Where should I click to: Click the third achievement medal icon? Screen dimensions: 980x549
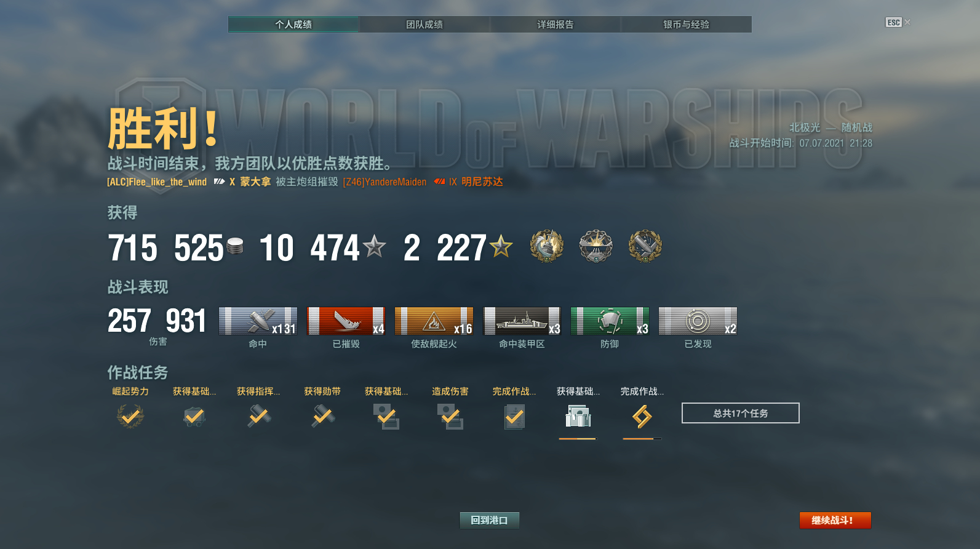[645, 246]
